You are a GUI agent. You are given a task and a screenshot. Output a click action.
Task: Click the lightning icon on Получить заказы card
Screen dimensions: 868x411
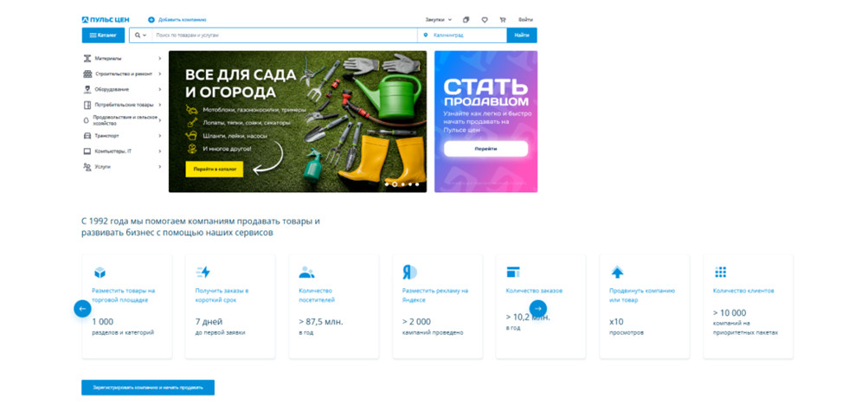click(x=203, y=273)
